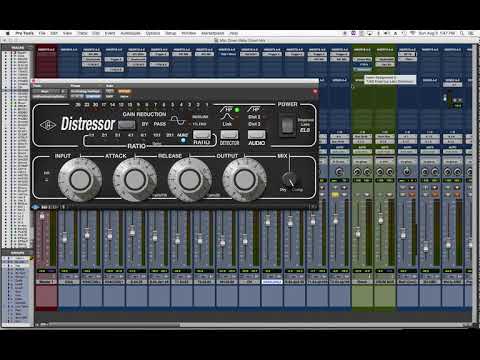The image size is (480, 360).
Task: Click the small MIX knob on Distressor
Action: click(x=289, y=180)
